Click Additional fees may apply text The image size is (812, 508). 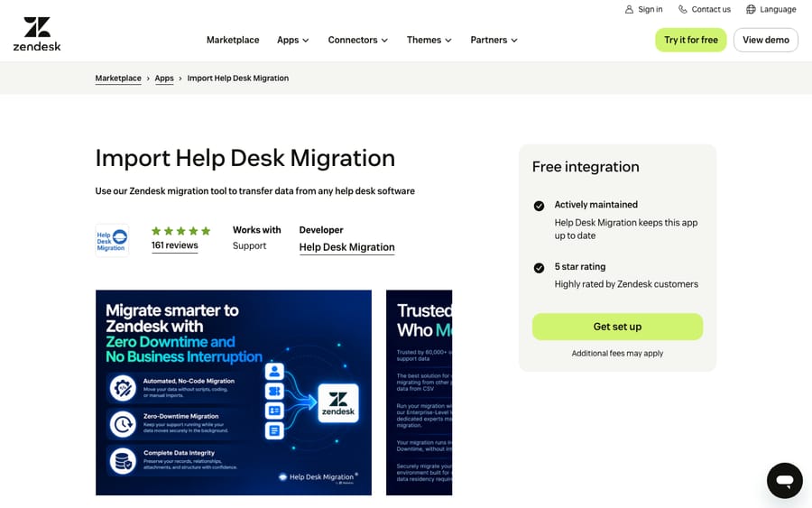[617, 353]
